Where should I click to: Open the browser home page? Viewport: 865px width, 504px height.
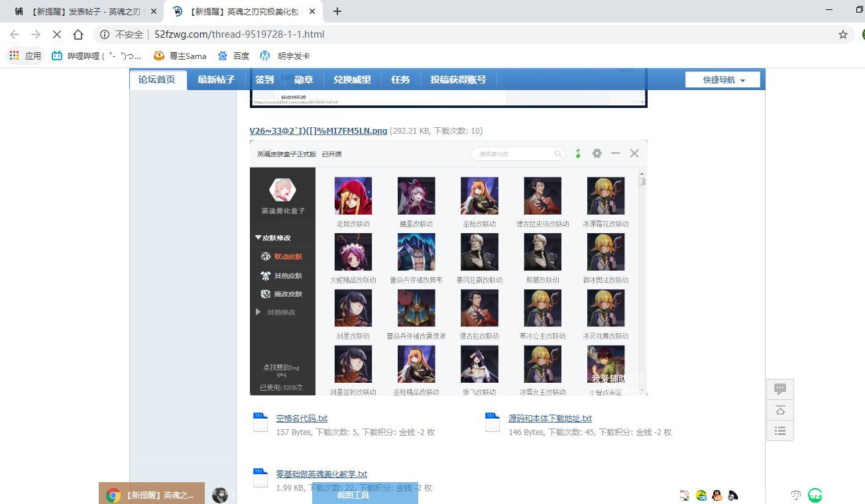(x=78, y=34)
